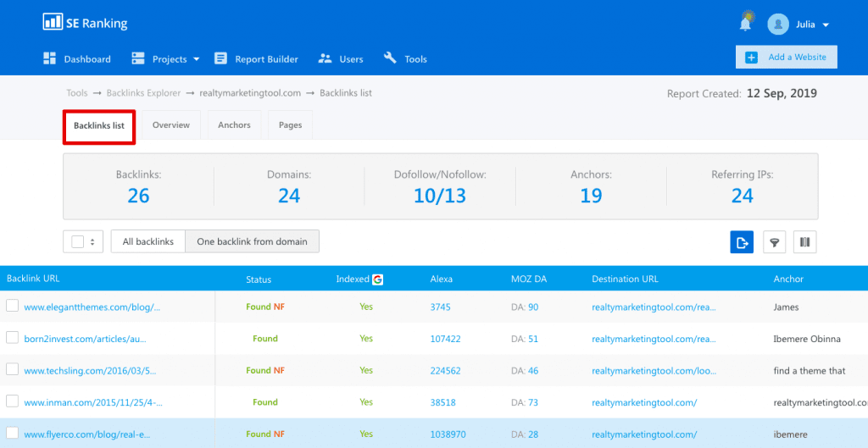Click the Projects icon in navigation
868x448 pixels.
tap(137, 58)
